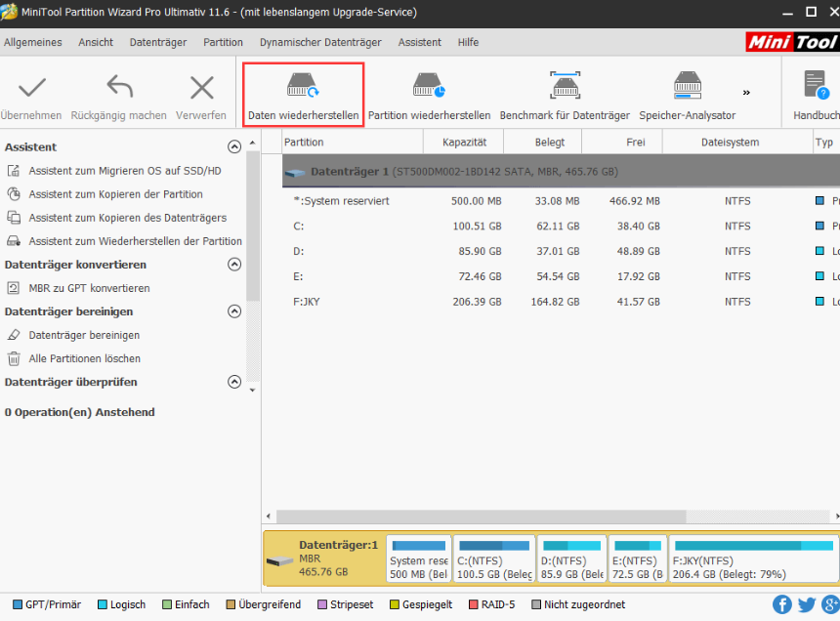
Task: Open the Hilfe menu
Action: [x=468, y=42]
